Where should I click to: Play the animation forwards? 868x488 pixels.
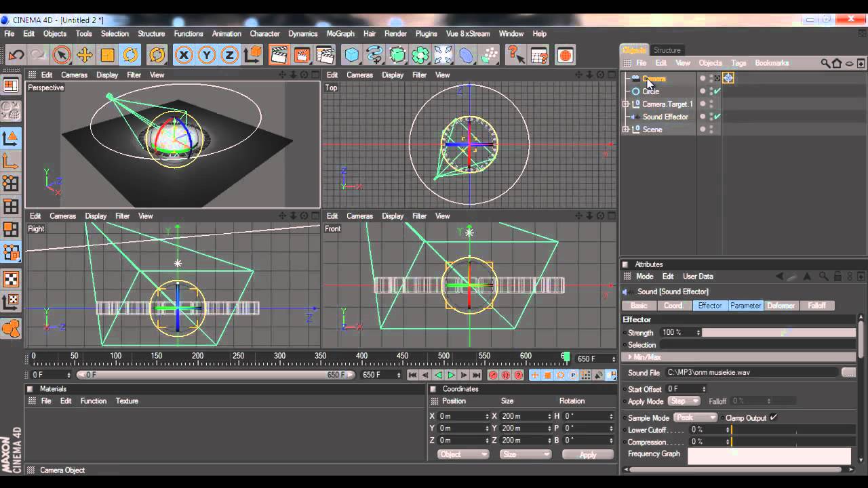pyautogui.click(x=451, y=375)
